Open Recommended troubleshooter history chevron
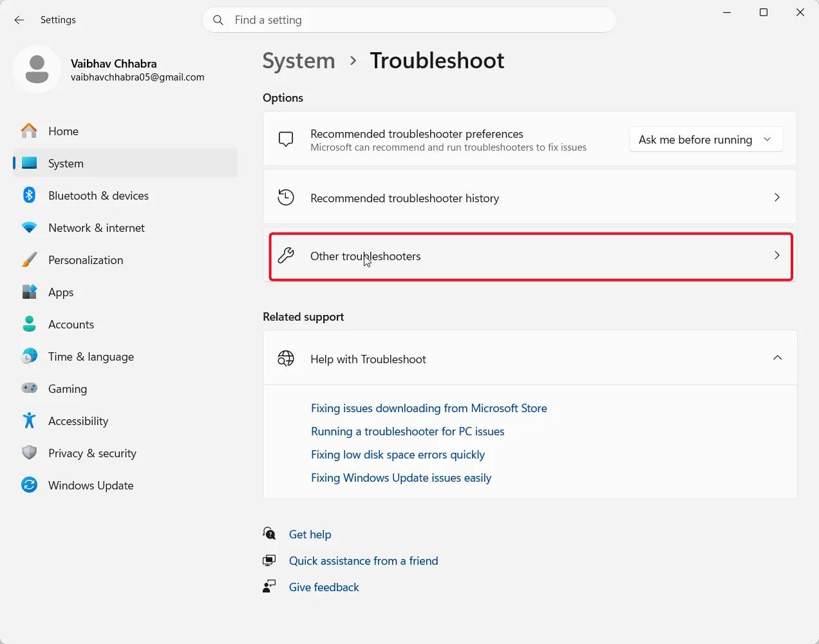 pyautogui.click(x=777, y=198)
